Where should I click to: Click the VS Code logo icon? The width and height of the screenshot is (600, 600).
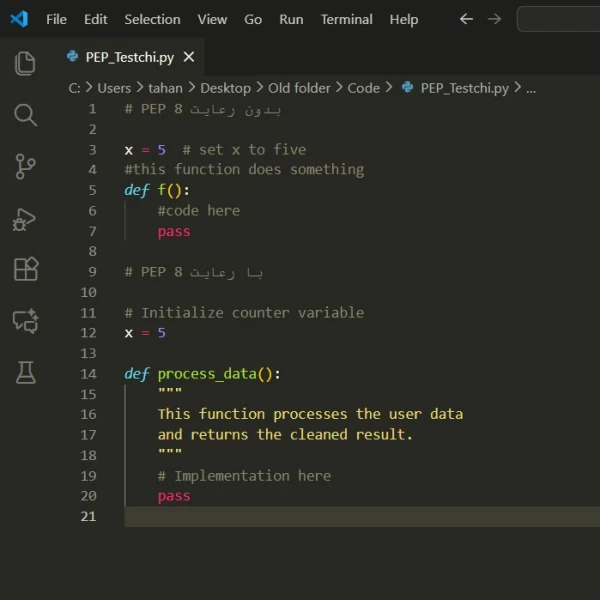(x=19, y=19)
